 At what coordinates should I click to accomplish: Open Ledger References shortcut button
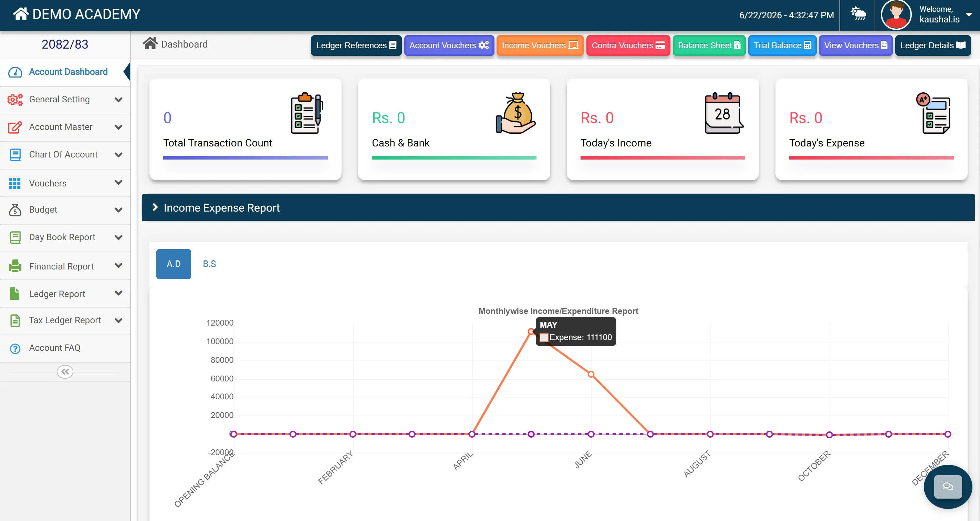[x=356, y=45]
